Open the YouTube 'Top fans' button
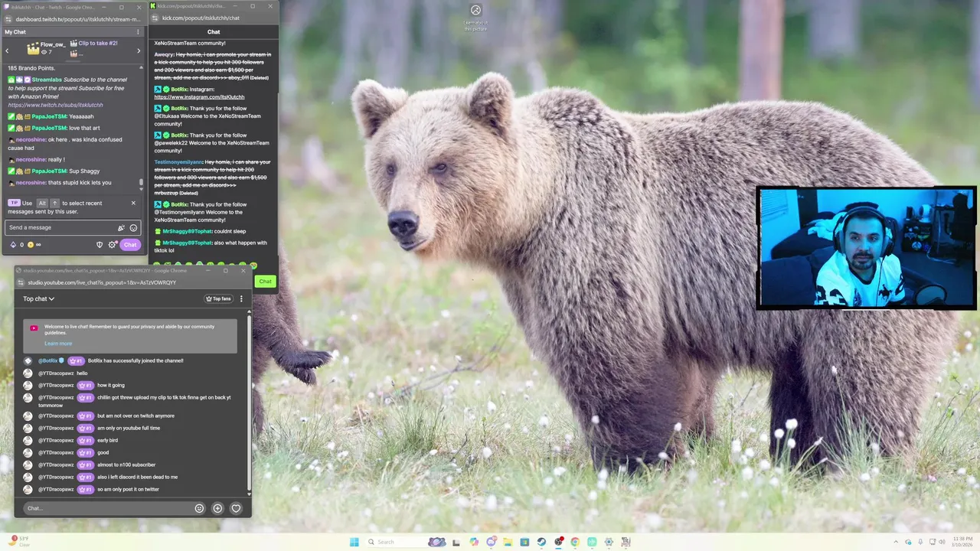 point(218,298)
